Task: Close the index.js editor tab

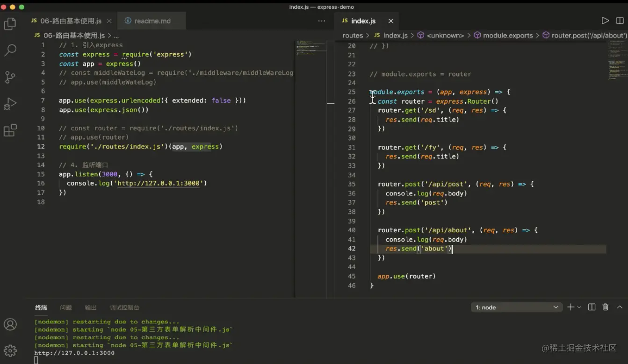Action: 391,21
